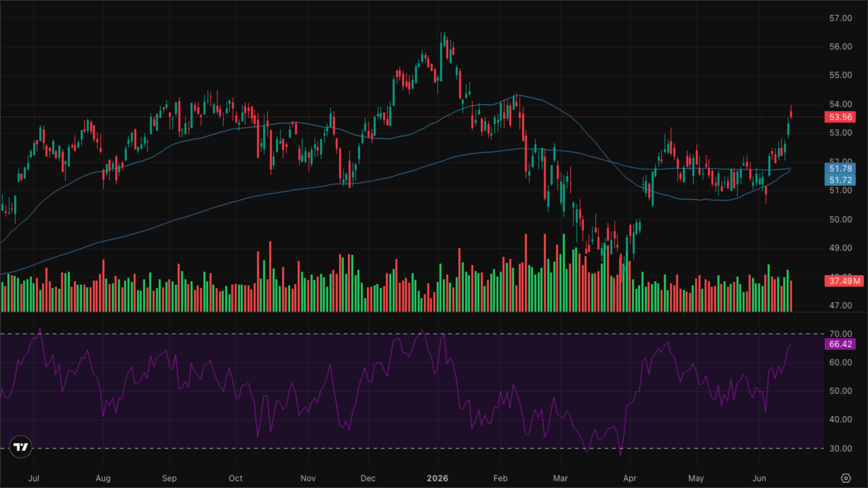The image size is (868, 488).
Task: Click the Mar label on time axis
Action: click(x=560, y=478)
